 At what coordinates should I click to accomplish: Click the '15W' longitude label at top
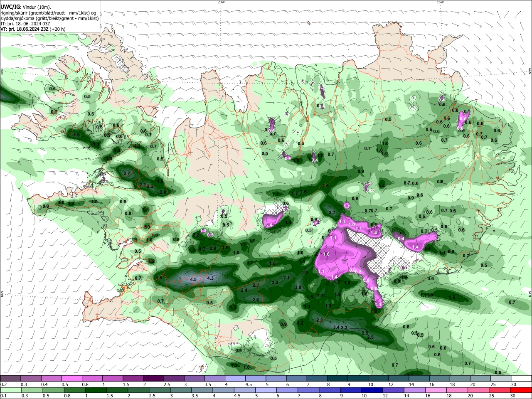click(x=440, y=2)
